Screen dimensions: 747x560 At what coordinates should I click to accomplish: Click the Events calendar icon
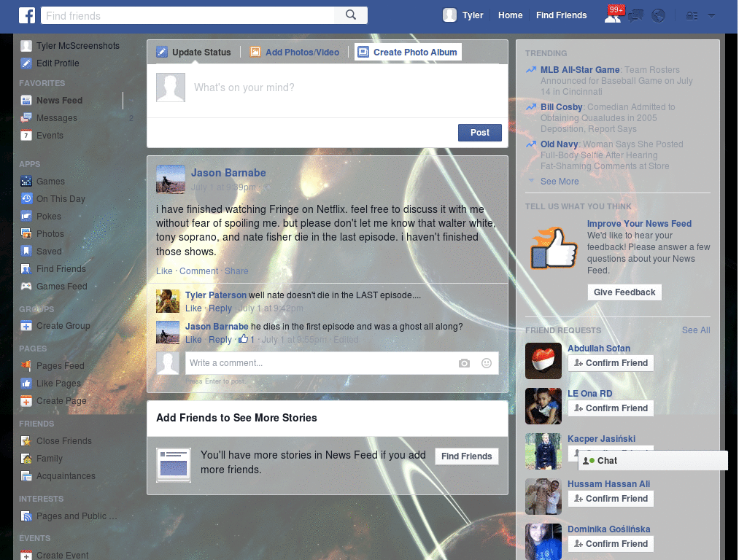(26, 135)
